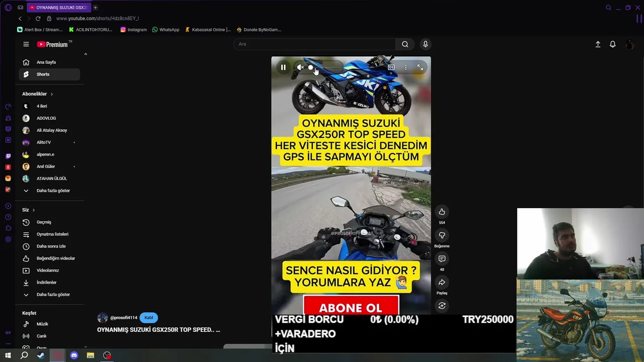Open the account avatar menu
This screenshot has height=362, width=644.
click(629, 45)
